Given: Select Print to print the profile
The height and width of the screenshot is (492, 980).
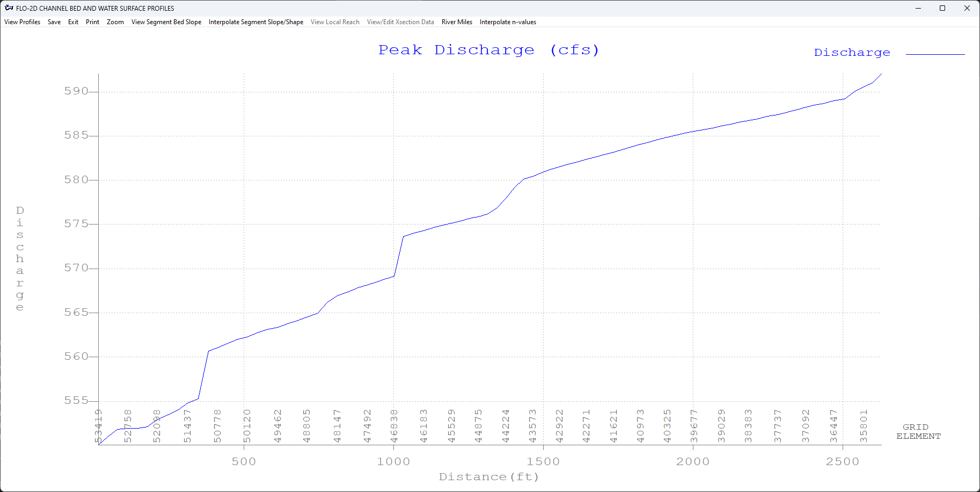Looking at the screenshot, I should click(92, 22).
